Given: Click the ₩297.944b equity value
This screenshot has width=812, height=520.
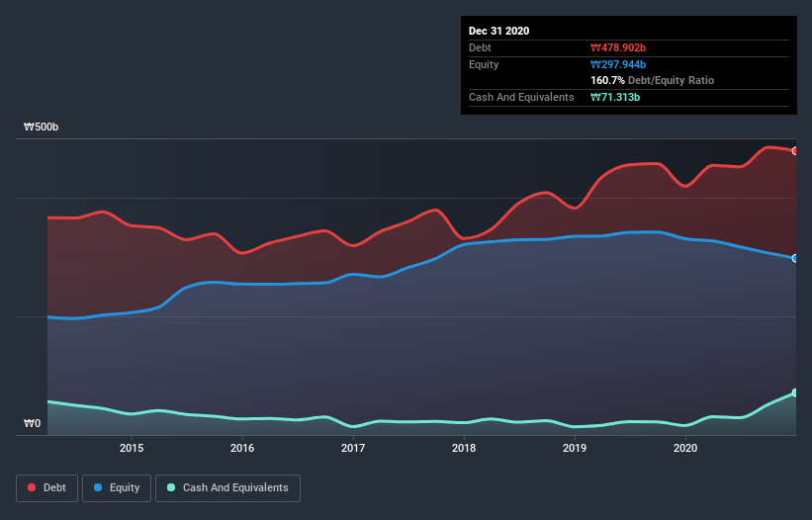Looking at the screenshot, I should click(x=618, y=64).
